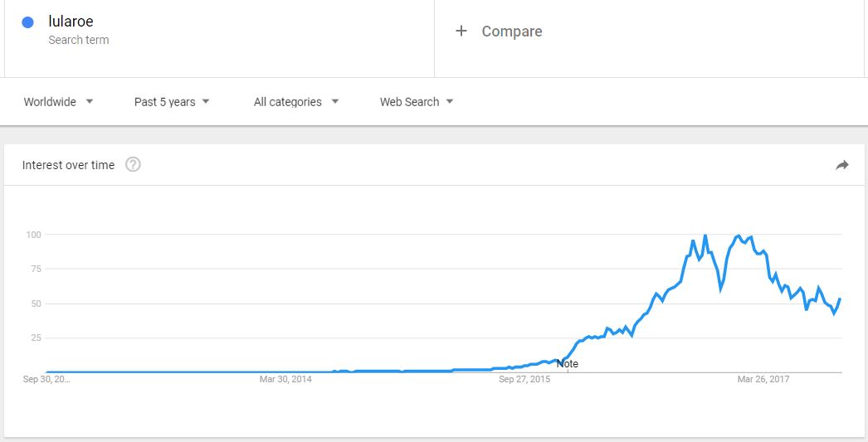The height and width of the screenshot is (442, 868).
Task: Open the Past 5 years dropdown
Action: [172, 102]
